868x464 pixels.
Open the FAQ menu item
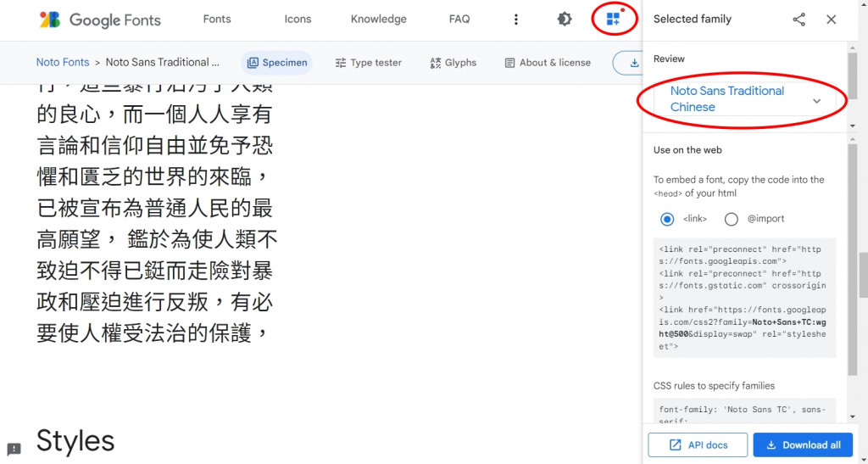coord(459,20)
